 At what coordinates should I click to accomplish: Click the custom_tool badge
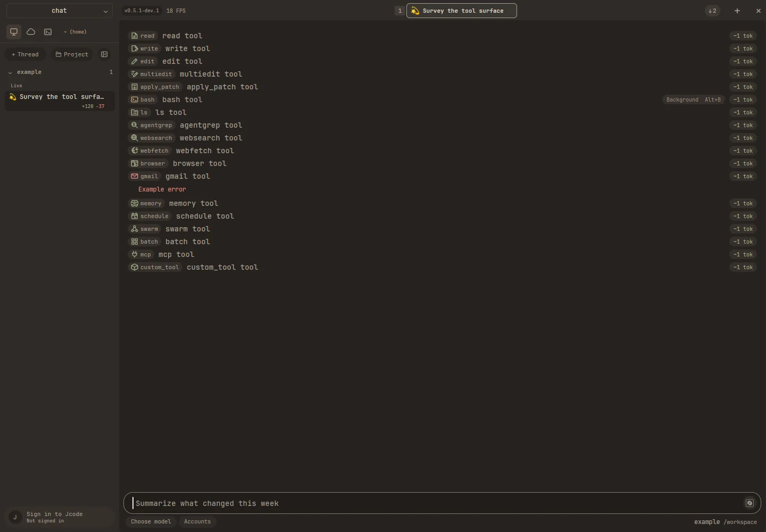[155, 267]
